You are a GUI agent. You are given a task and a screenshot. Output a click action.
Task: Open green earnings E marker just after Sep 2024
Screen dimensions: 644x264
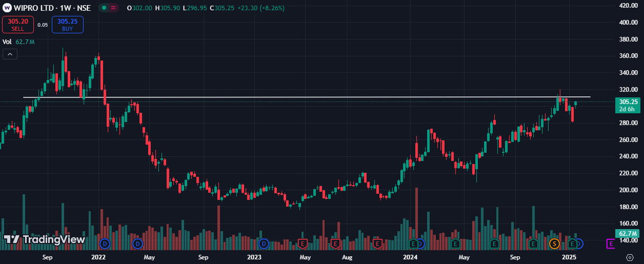[x=533, y=244]
